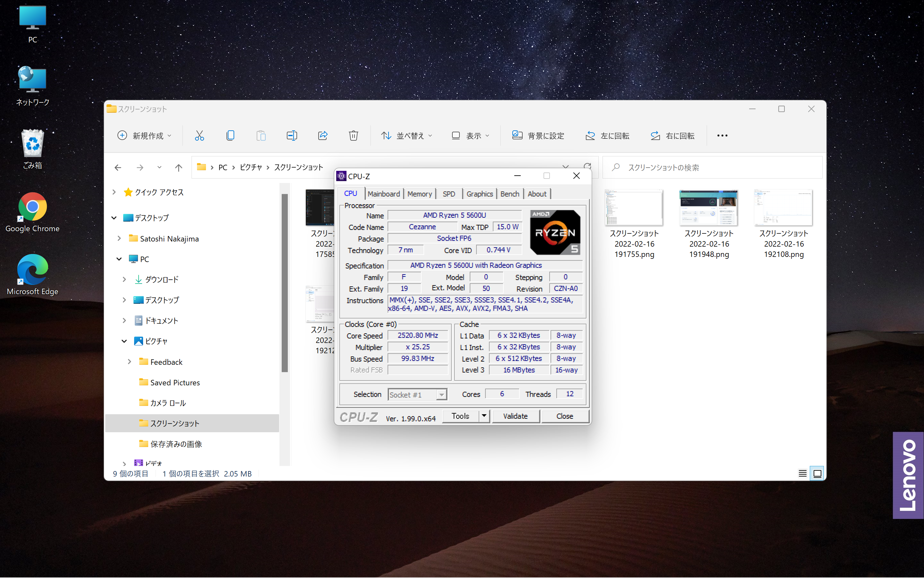Select the ネットワーク desktop icon
The image size is (924, 578).
(x=32, y=86)
